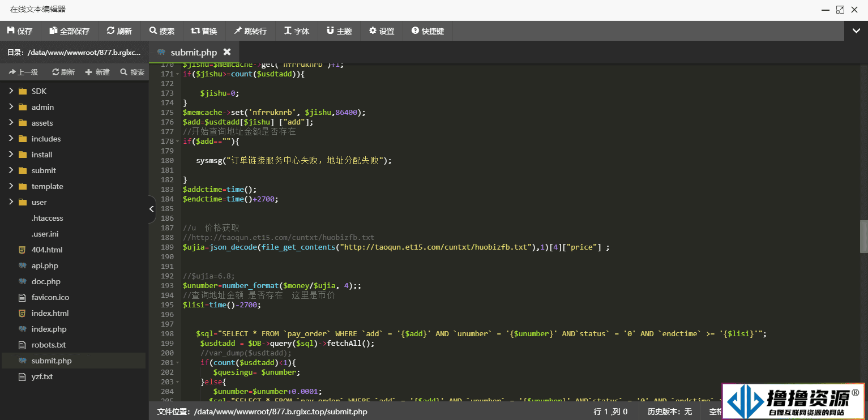Open the 替换 replace tool
The height and width of the screenshot is (420, 868).
(x=204, y=31)
